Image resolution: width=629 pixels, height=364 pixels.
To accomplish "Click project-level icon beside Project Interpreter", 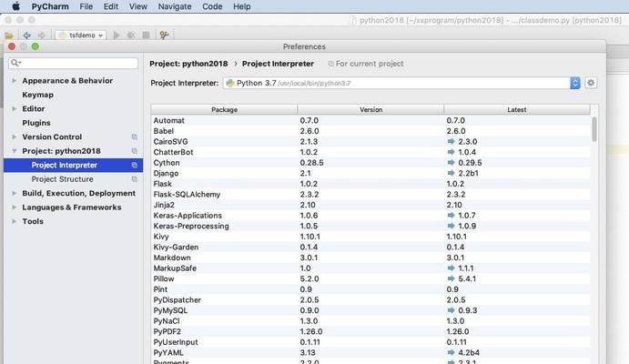I will click(135, 165).
